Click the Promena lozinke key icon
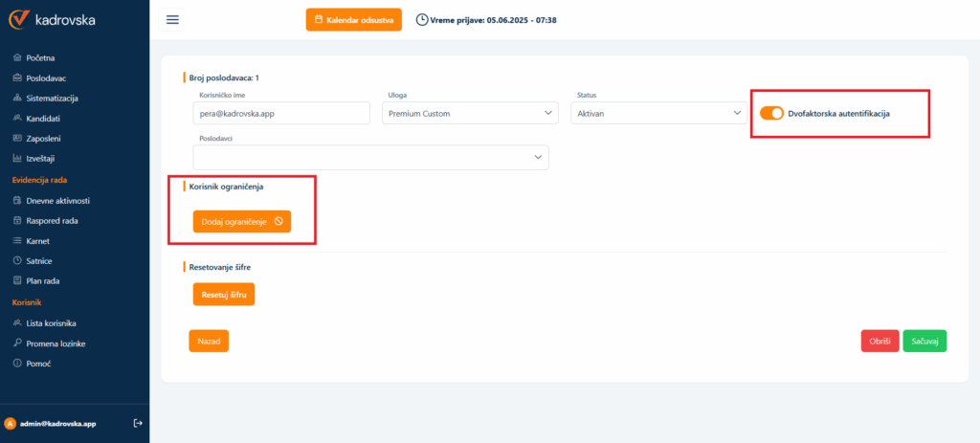This screenshot has width=980, height=443. [x=17, y=343]
